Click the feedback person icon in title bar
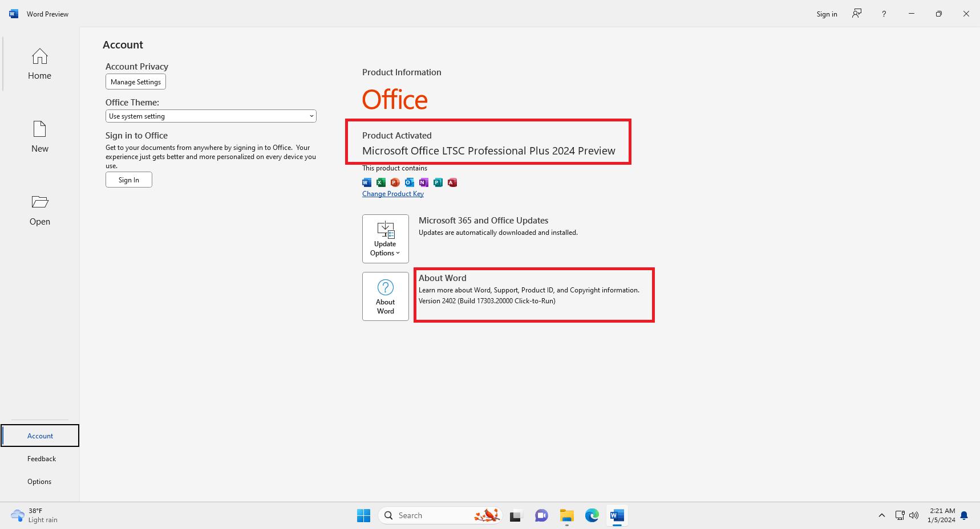 857,14
